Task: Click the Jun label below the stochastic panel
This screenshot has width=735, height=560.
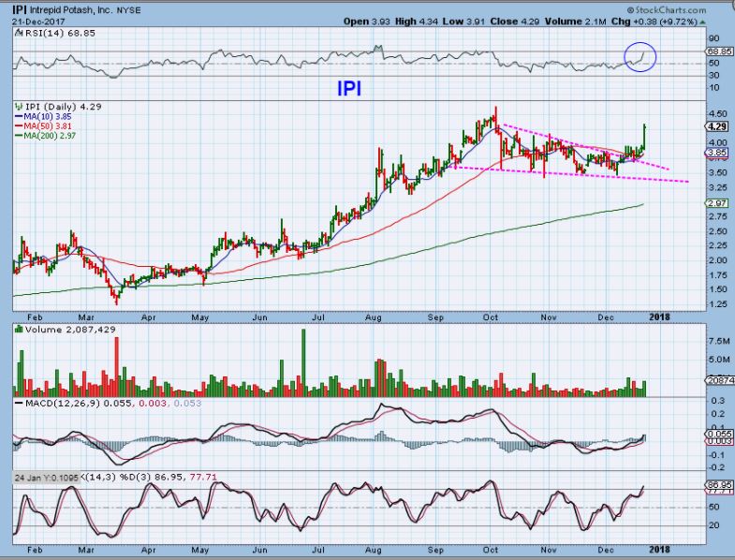Action: pos(259,550)
